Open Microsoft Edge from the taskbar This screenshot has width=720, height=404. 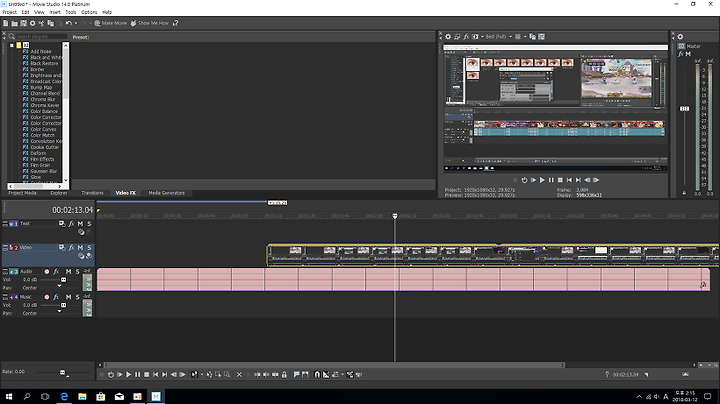[64, 396]
